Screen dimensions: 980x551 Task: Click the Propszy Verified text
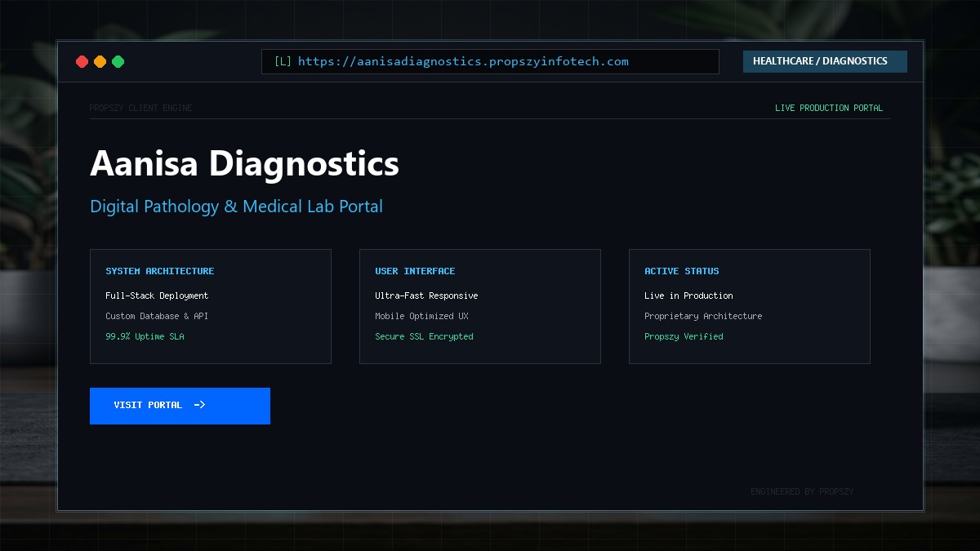(684, 336)
